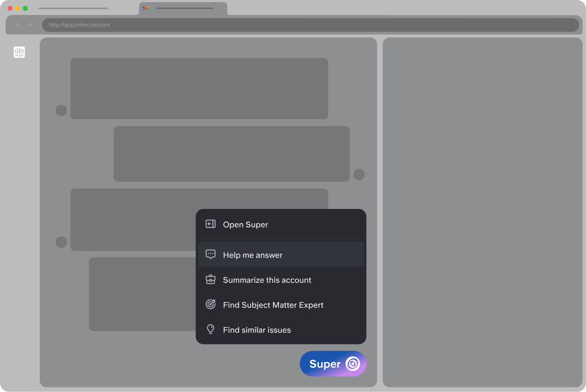The height and width of the screenshot is (392, 586).
Task: Switch to the Gmail browser tab
Action: (183, 9)
